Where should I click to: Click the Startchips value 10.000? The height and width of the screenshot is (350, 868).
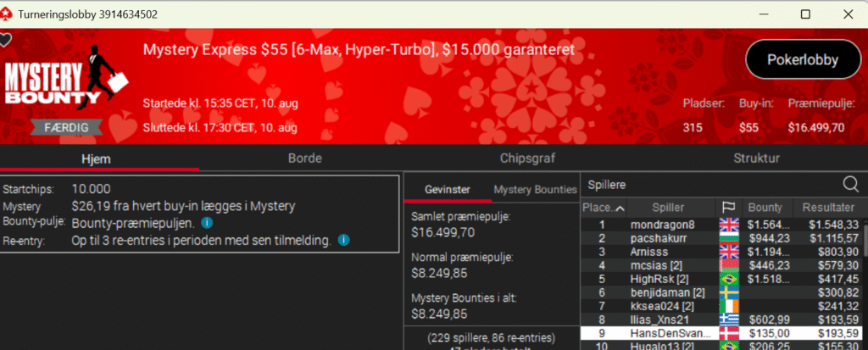91,189
